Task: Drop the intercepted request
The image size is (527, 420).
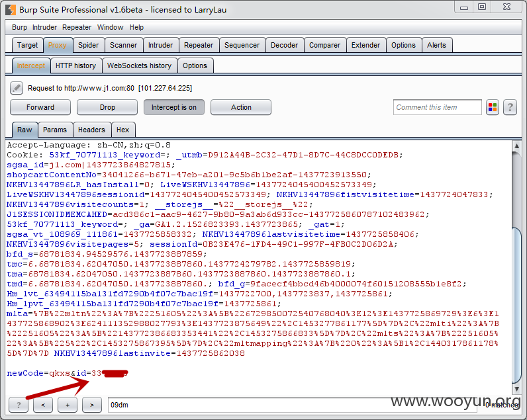Action: (107, 107)
